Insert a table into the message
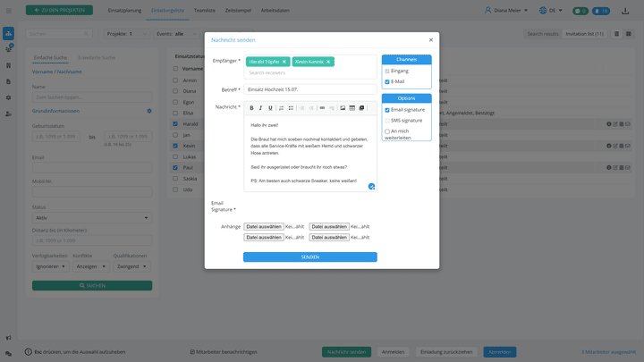This screenshot has width=644, height=362. point(352,108)
